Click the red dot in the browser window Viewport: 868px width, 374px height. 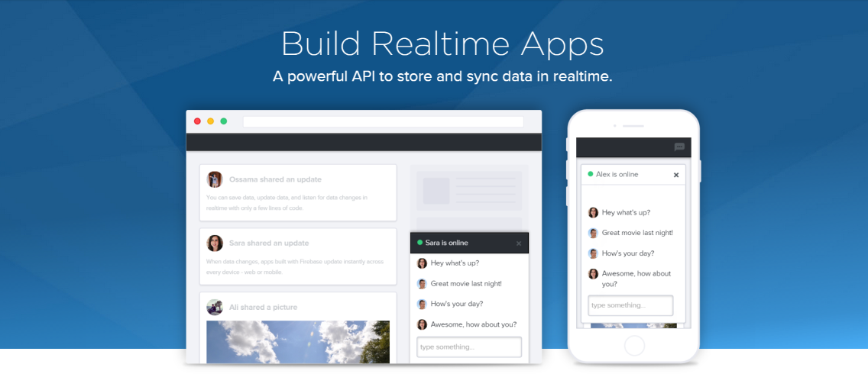197,121
